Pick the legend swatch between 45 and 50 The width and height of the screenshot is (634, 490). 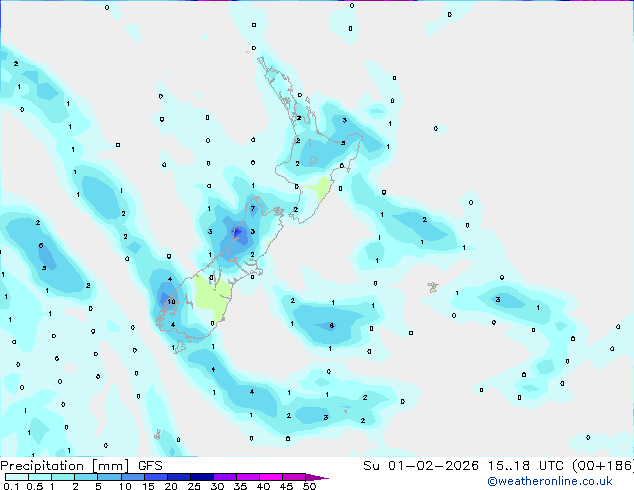294,477
